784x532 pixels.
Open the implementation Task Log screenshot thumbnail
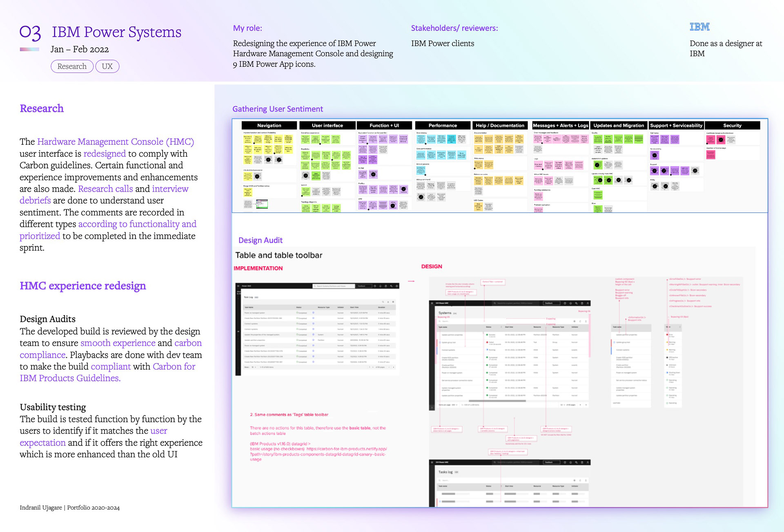317,329
